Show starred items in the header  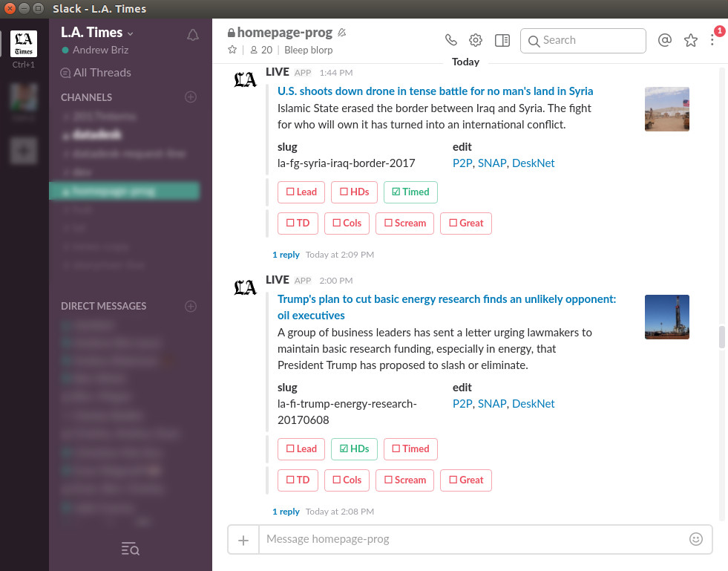[691, 40]
